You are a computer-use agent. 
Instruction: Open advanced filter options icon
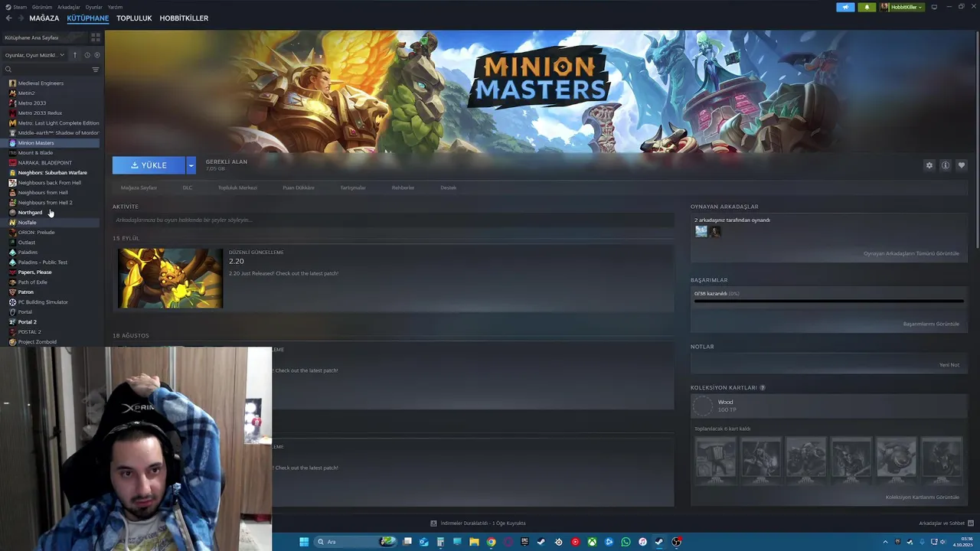point(96,70)
